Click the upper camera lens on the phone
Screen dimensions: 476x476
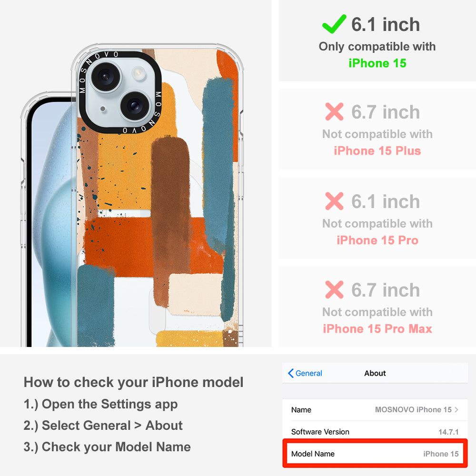(x=105, y=76)
